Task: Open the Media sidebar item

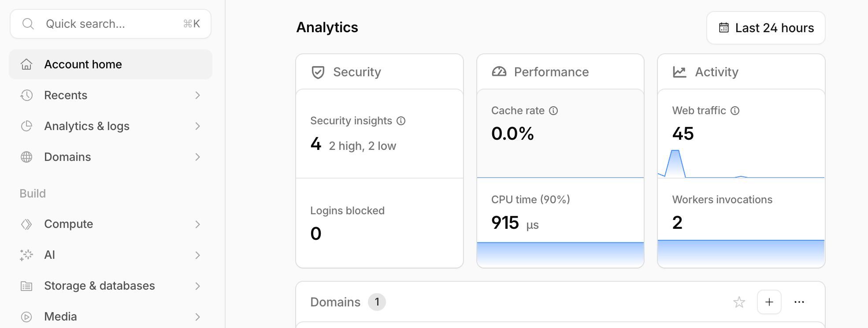Action: pos(60,317)
